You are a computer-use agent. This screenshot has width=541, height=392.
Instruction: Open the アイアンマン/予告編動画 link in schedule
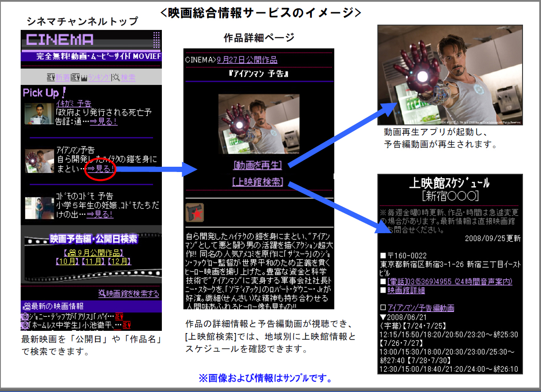pos(420,308)
